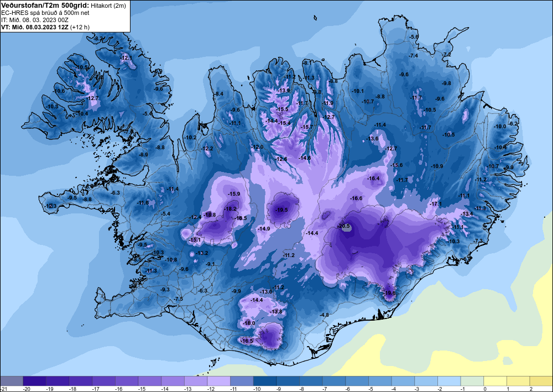Click the -16.0 temperature label

[249, 323]
